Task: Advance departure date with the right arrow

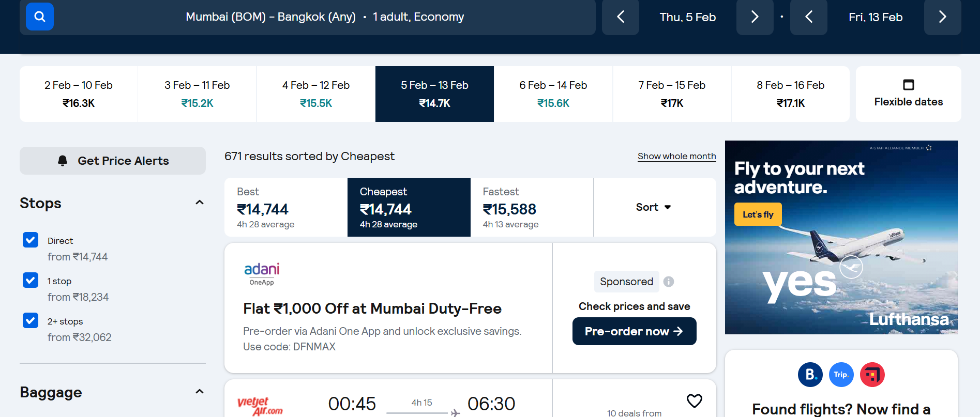Action: 755,17
